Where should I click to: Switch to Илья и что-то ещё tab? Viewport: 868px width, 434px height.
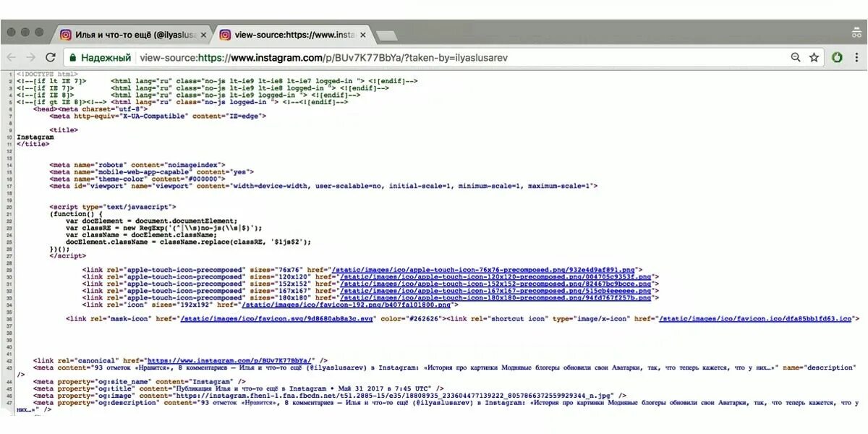(133, 34)
